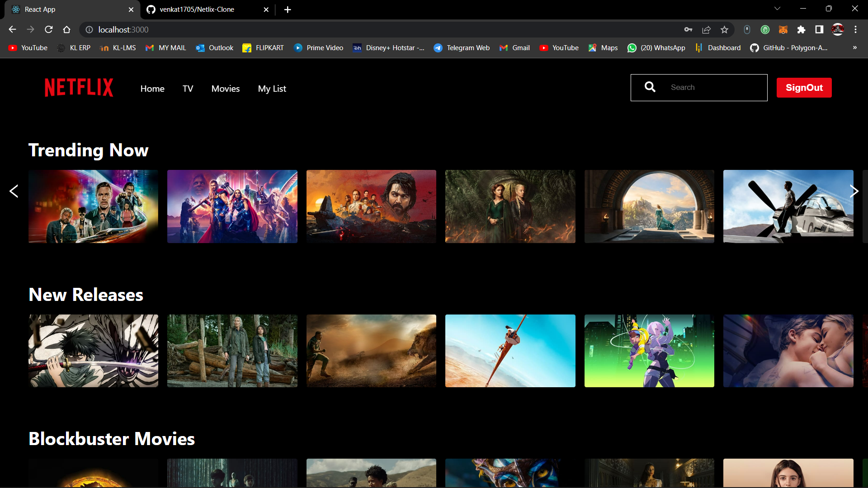Go forward with browser forward arrow
Screen dimensions: 868x488
tap(30, 29)
